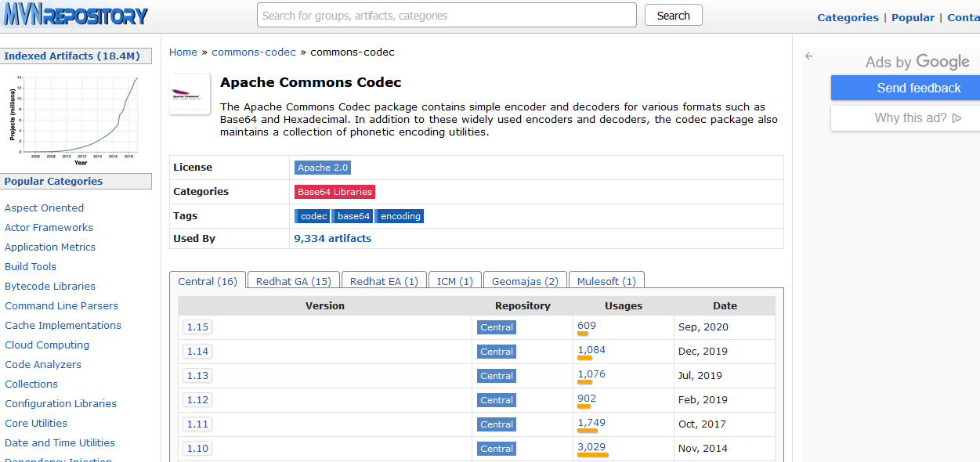Open Cache Implementations category
This screenshot has height=462, width=980.
63,326
